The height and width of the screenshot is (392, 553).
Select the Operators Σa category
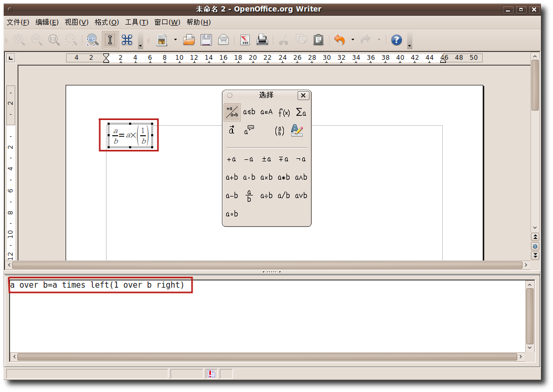pos(301,112)
